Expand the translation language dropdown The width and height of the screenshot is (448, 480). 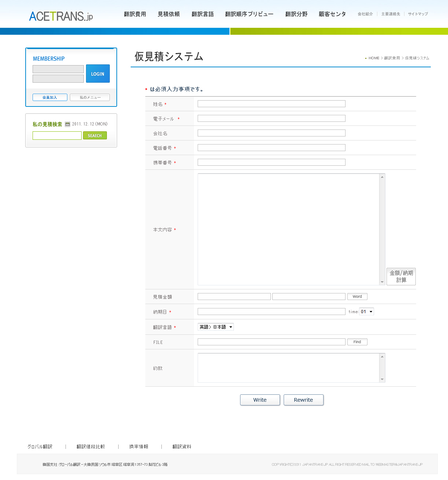(216, 327)
